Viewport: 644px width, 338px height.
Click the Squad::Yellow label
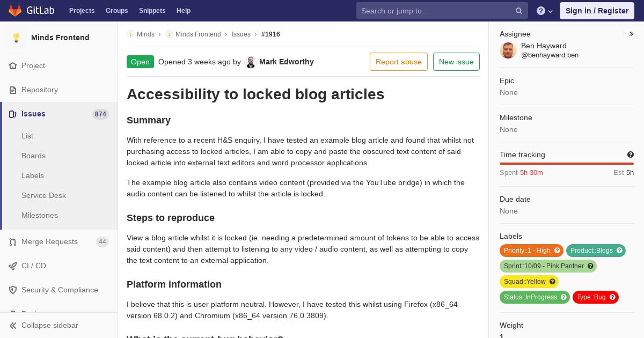pyautogui.click(x=529, y=282)
